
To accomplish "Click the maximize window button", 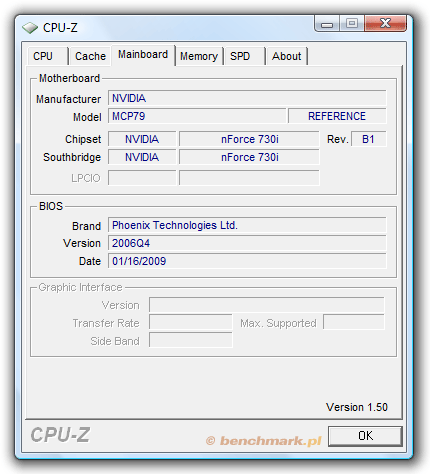I will click(x=352, y=24).
